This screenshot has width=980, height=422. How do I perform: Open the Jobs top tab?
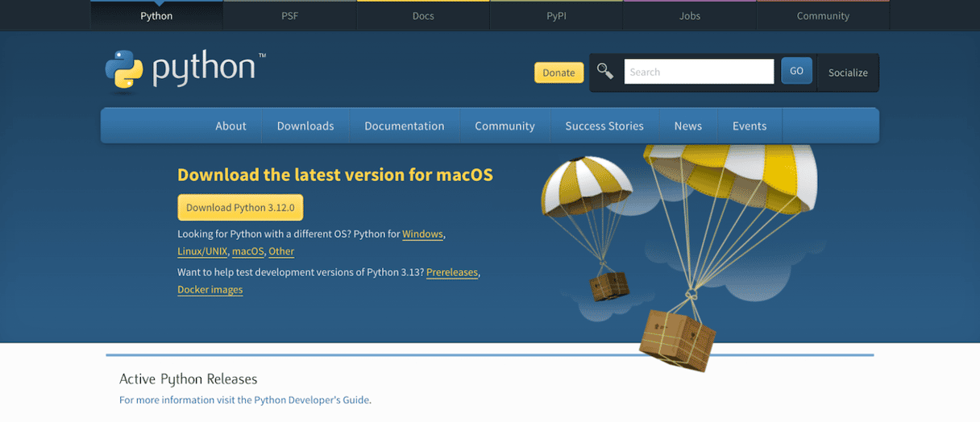pos(689,16)
